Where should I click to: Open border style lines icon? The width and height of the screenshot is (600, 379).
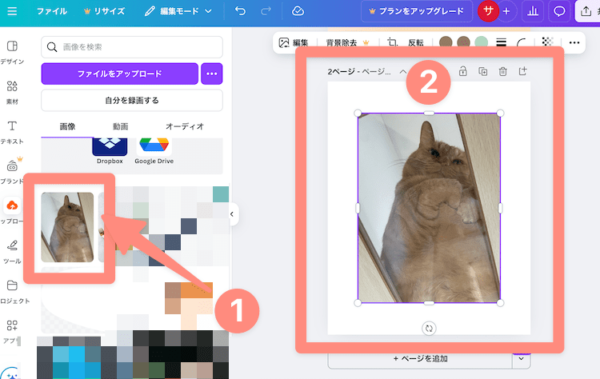(x=501, y=42)
